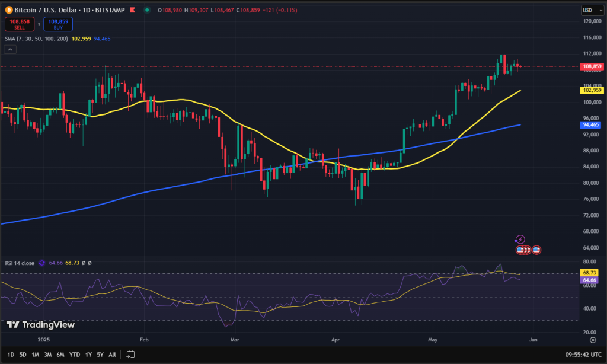Click the leftmost US flag economic event icon
The height and width of the screenshot is (364, 607).
pyautogui.click(x=520, y=250)
